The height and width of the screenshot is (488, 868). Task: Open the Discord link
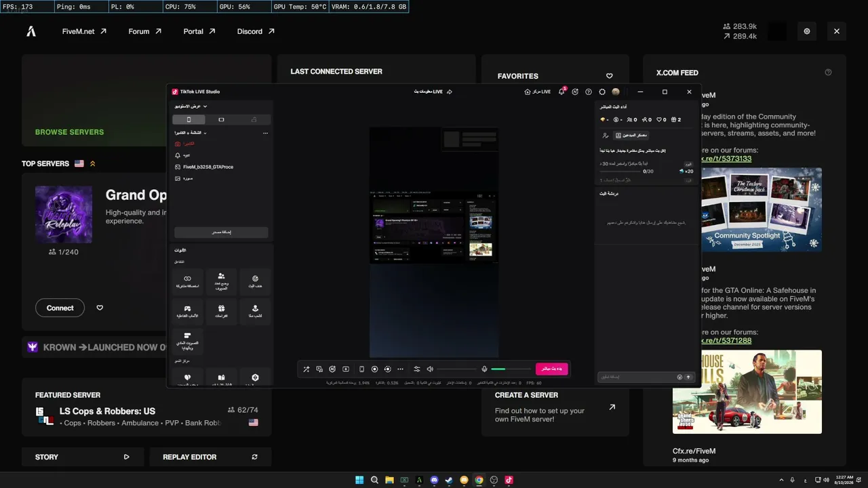(x=256, y=31)
